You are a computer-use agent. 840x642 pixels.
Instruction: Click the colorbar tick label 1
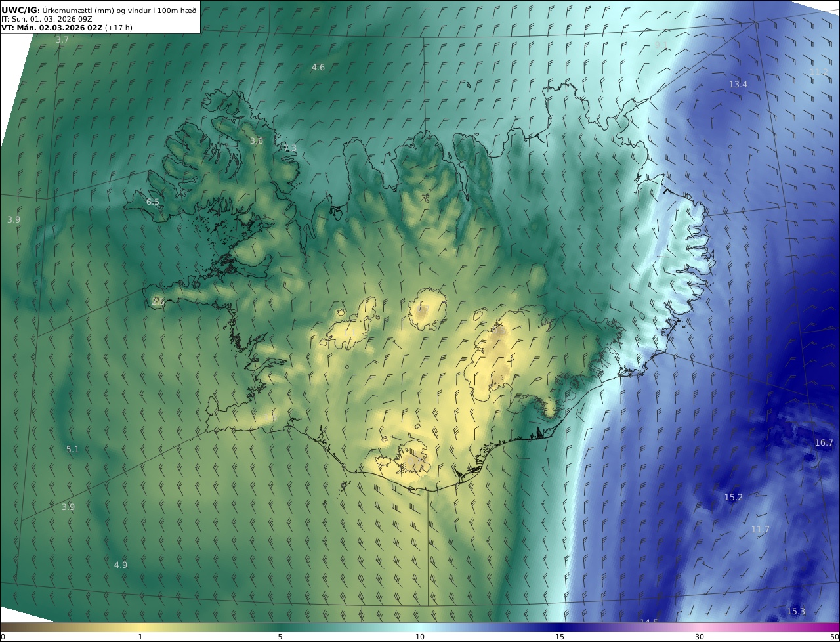[x=140, y=637]
